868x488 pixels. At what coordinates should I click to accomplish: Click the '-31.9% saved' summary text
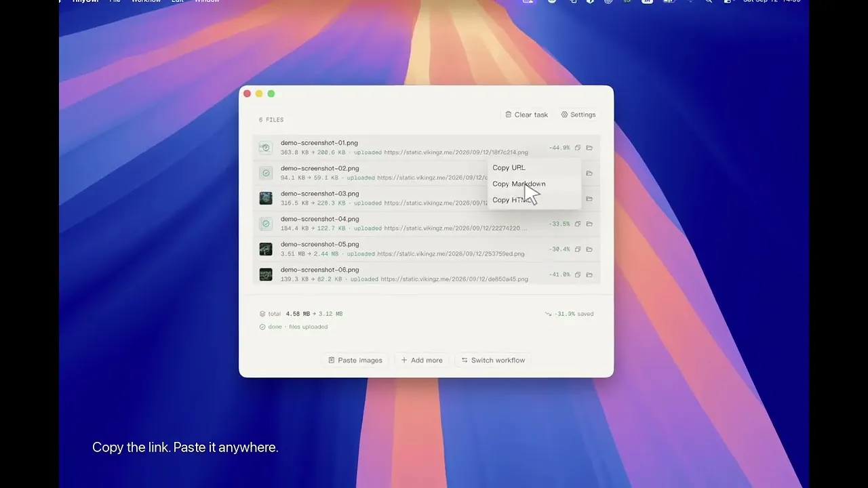tap(574, 314)
